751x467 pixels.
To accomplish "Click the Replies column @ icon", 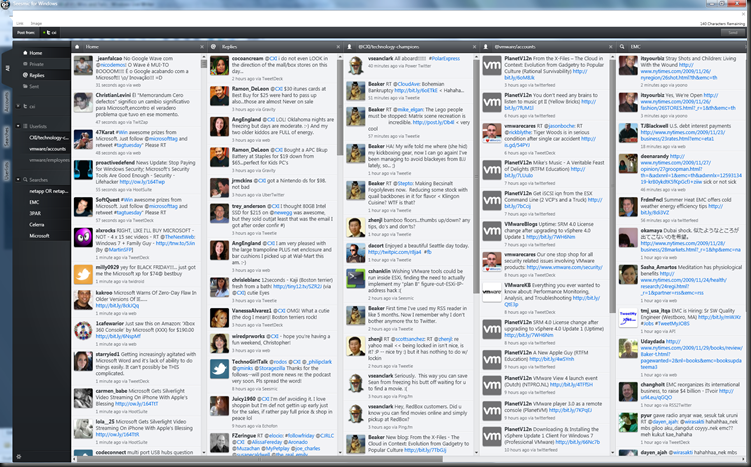I will [214, 47].
